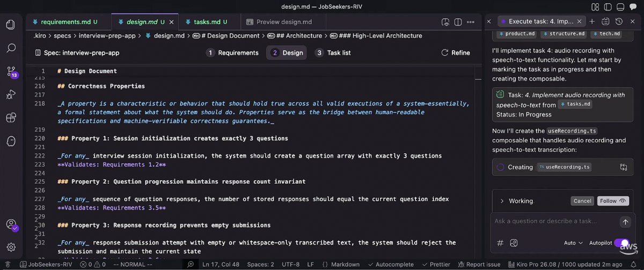This screenshot has height=270, width=644.
Task: Select the Design spec step
Action: coord(287,52)
